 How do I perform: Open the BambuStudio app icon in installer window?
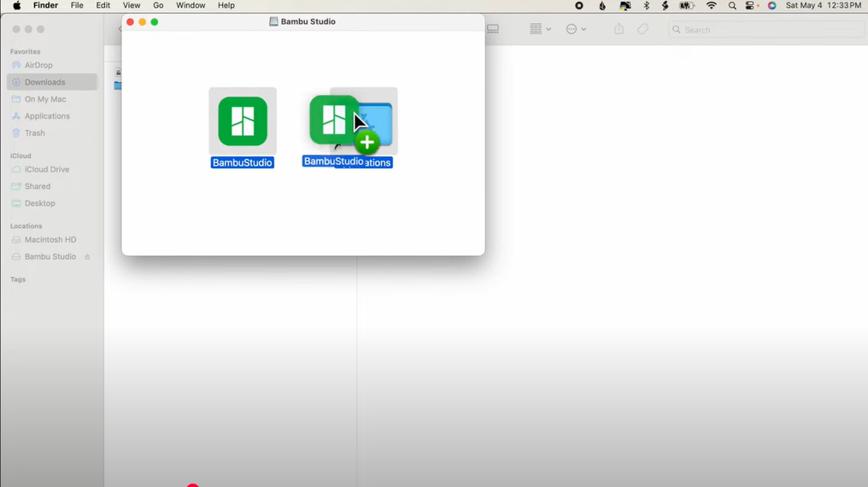tap(243, 121)
